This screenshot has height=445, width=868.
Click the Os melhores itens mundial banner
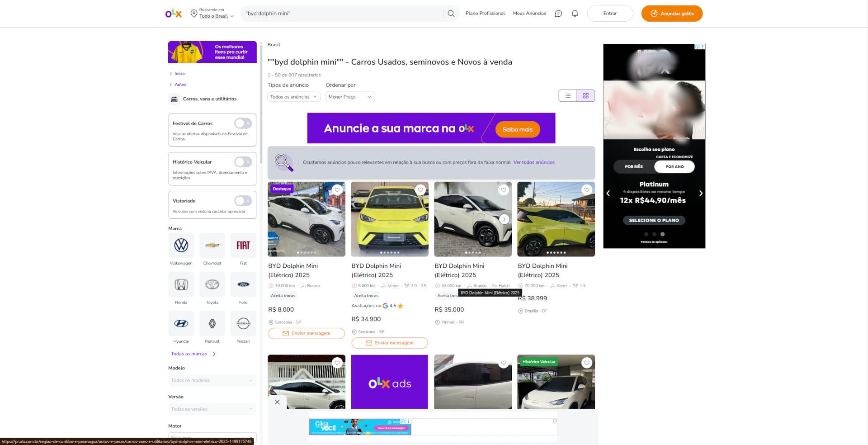(212, 52)
